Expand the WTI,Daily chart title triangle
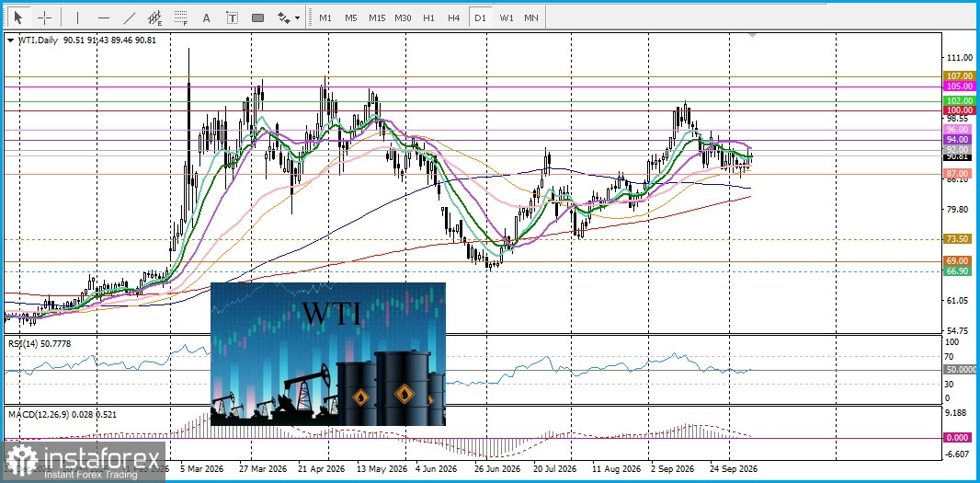980x483 pixels. point(10,40)
